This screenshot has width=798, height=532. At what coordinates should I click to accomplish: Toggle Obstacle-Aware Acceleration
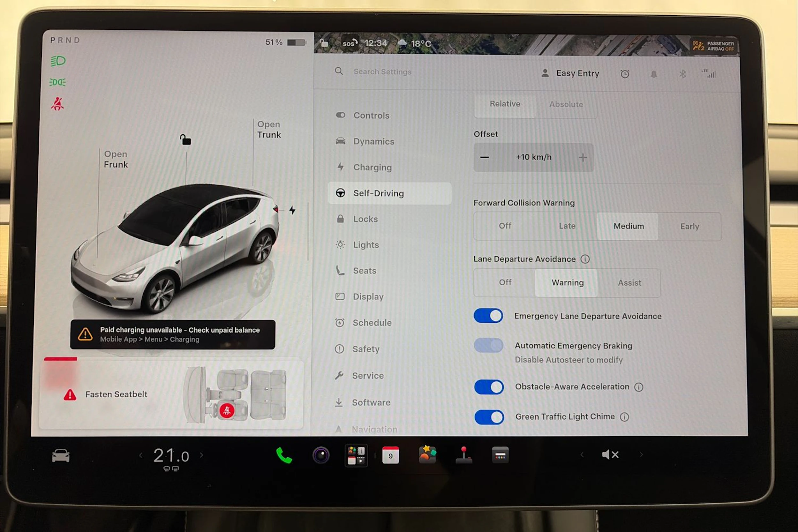click(x=489, y=387)
